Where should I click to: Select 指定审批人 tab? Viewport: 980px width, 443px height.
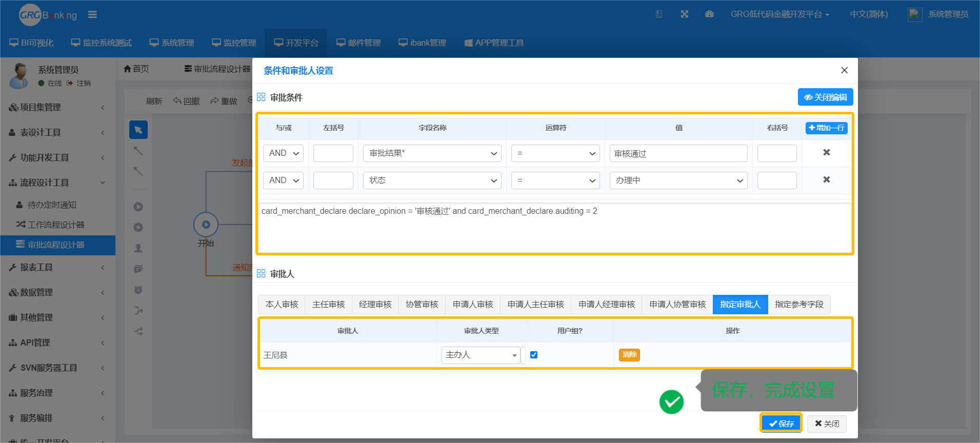[x=740, y=305]
